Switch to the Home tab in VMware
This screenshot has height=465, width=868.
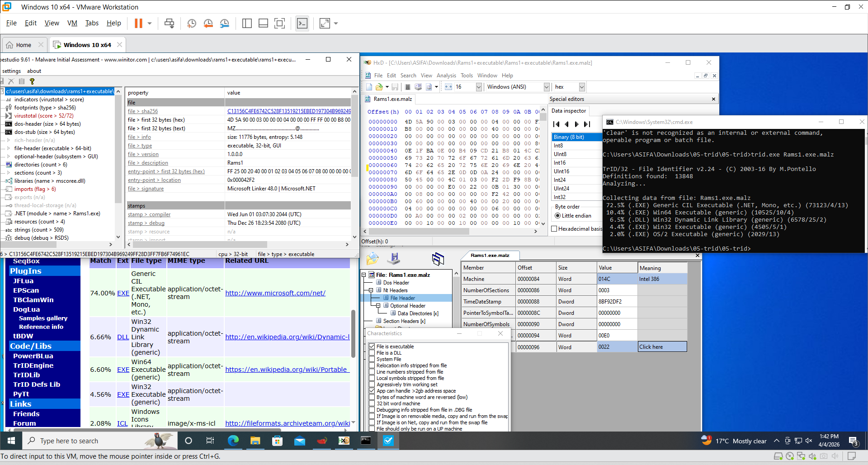(x=24, y=45)
